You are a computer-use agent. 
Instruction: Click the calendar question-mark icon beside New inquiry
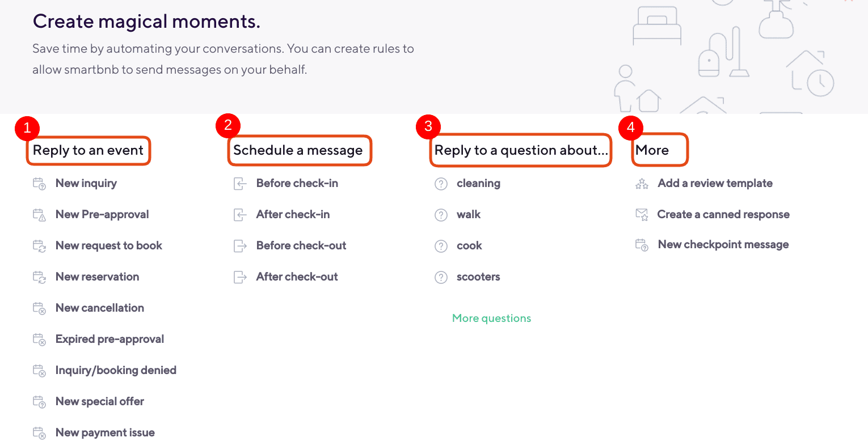[39, 184]
